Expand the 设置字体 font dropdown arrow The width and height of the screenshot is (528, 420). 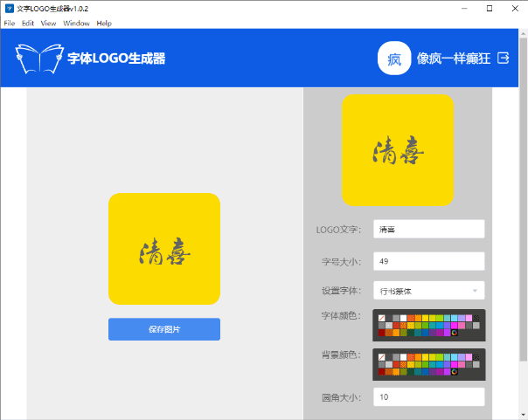click(475, 291)
